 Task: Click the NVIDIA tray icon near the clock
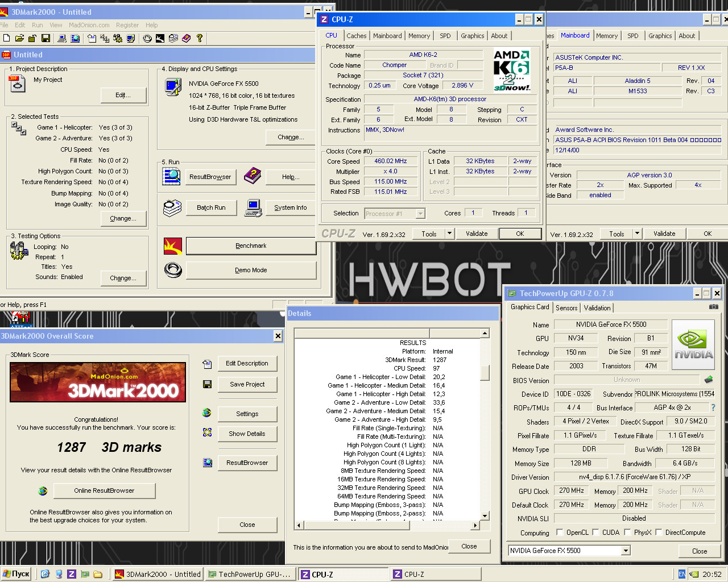694,574
